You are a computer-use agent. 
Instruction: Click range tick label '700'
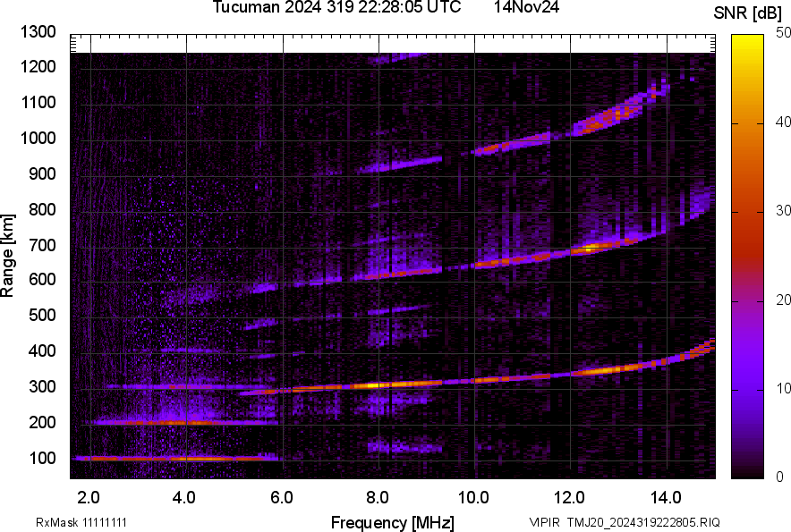coord(42,245)
